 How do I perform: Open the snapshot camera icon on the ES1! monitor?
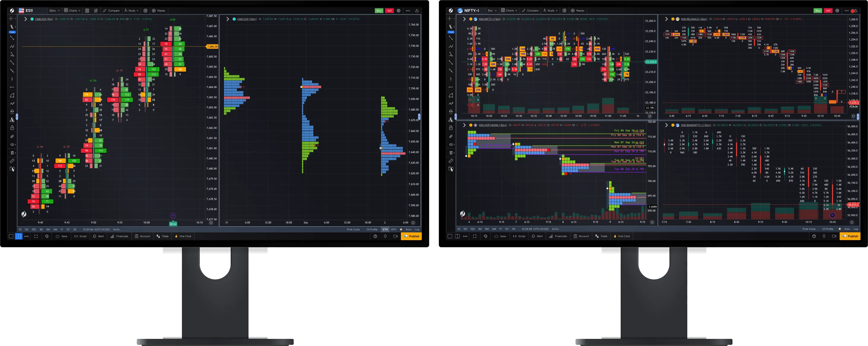[146, 10]
